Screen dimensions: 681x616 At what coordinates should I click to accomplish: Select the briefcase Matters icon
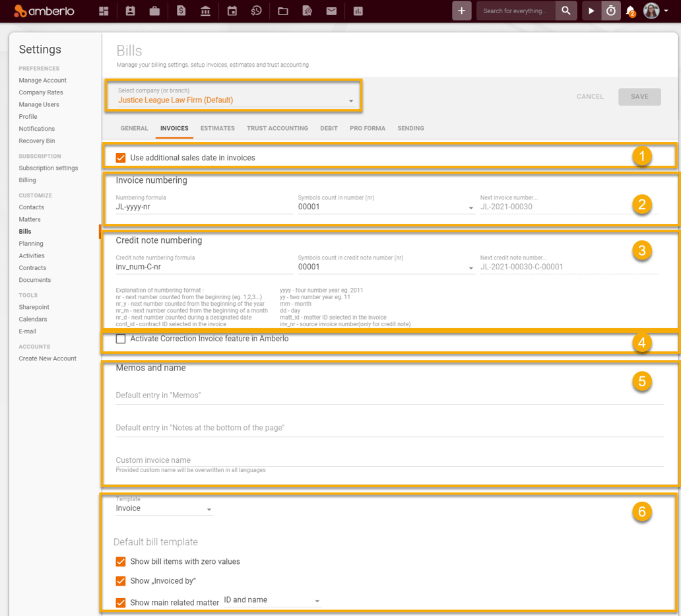[155, 11]
